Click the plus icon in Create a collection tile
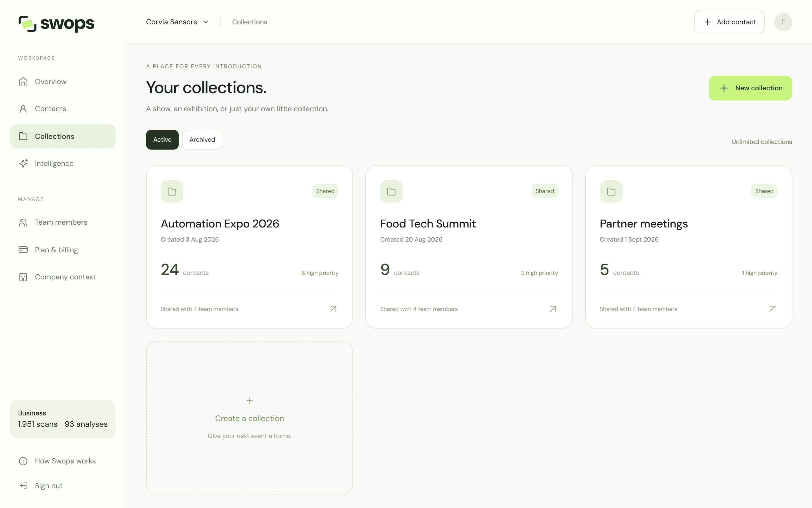The width and height of the screenshot is (812, 508). [x=250, y=401]
